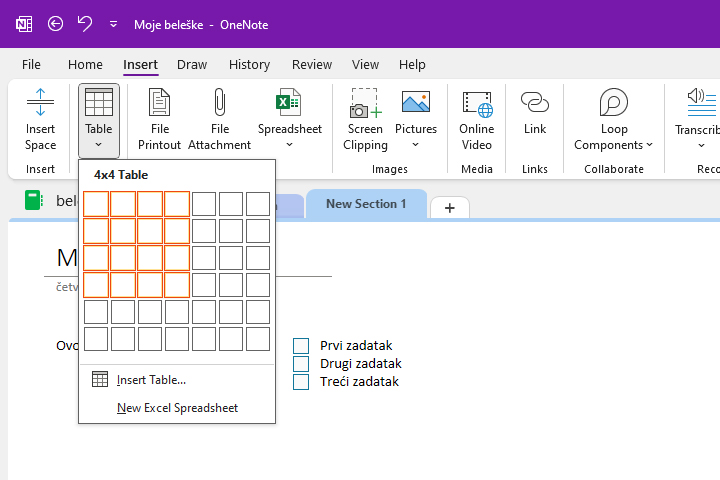Switch to the Draw ribbon tab
Image resolution: width=720 pixels, height=480 pixels.
192,64
